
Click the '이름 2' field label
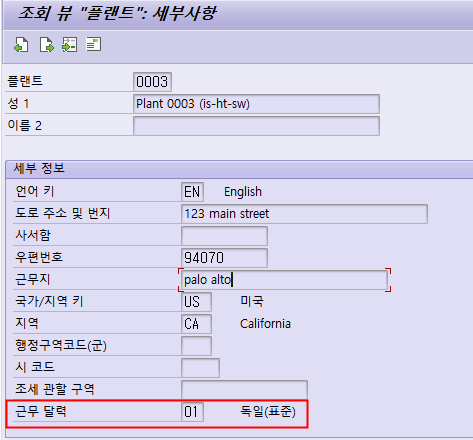pyautogui.click(x=25, y=125)
